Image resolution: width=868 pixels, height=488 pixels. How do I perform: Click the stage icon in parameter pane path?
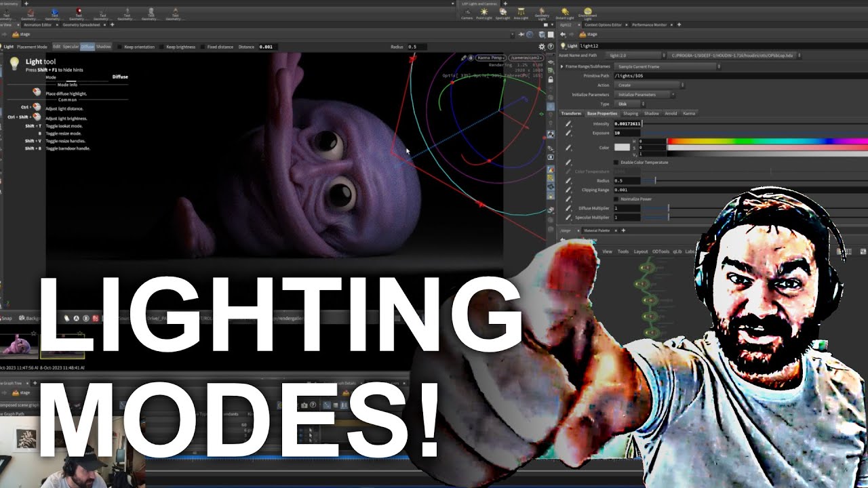(584, 34)
